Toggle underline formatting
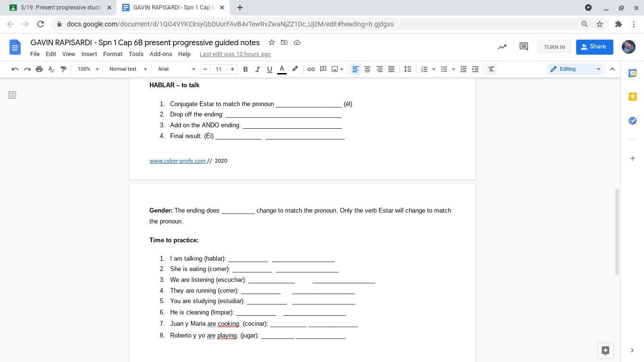The image size is (644, 362). 270,69
